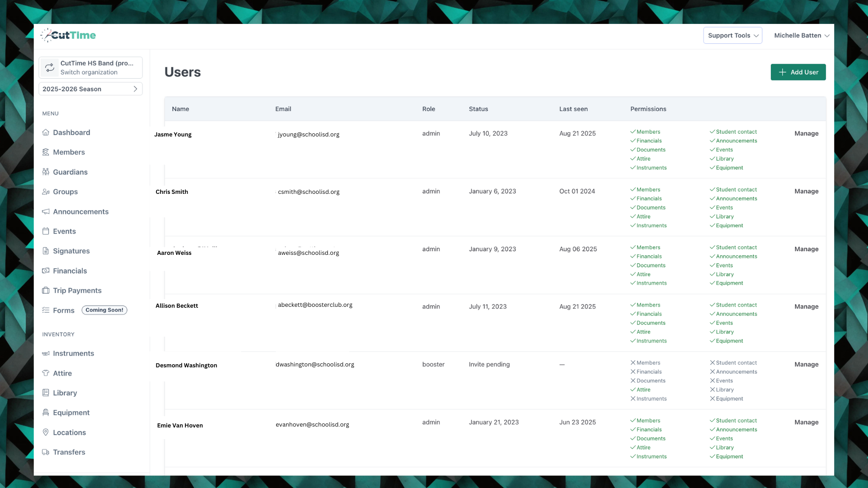Open the Michelle Batten account dropdown
This screenshot has height=488, width=868.
(801, 35)
